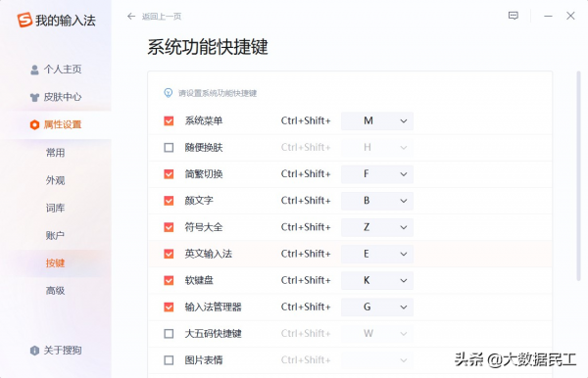Uncheck the 英文输入法 checkbox

tap(169, 254)
